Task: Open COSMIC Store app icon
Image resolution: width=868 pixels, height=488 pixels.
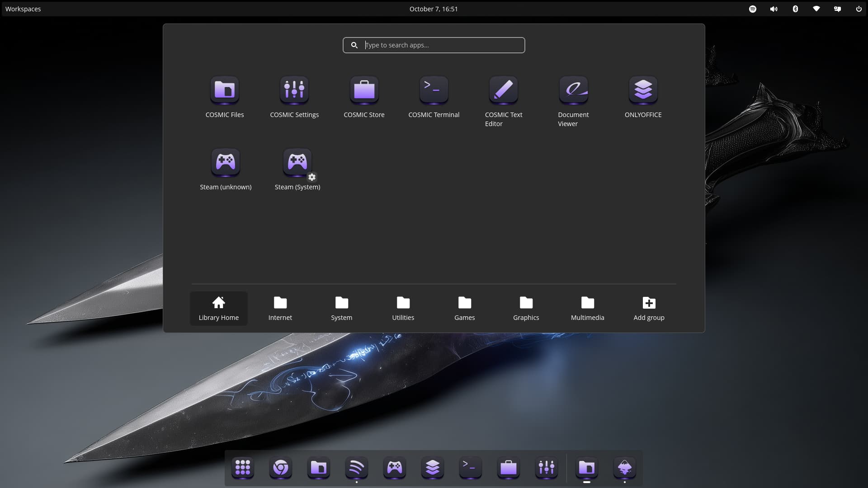Action: point(364,90)
